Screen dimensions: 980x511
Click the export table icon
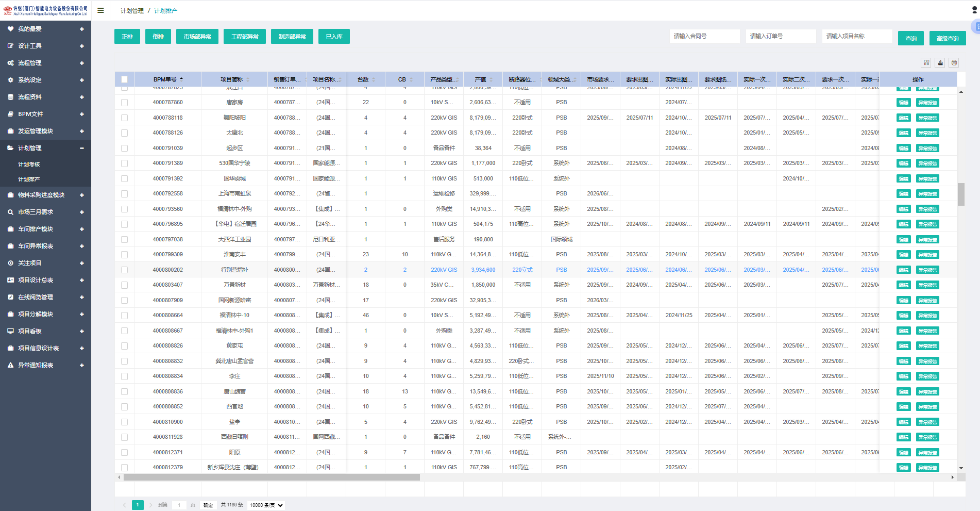click(x=940, y=62)
